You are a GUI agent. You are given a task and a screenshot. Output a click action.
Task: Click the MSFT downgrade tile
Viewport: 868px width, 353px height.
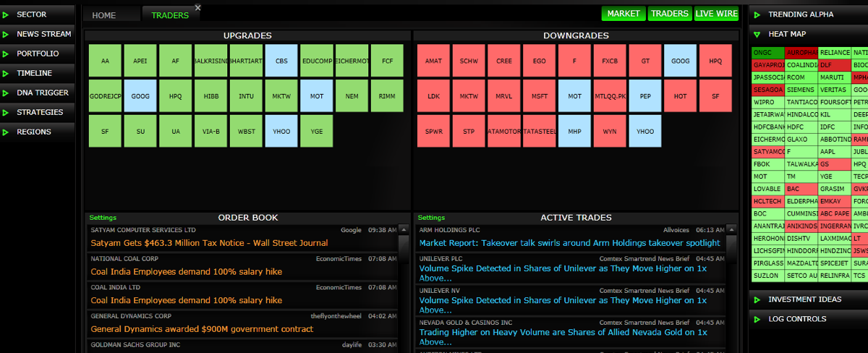coord(539,96)
